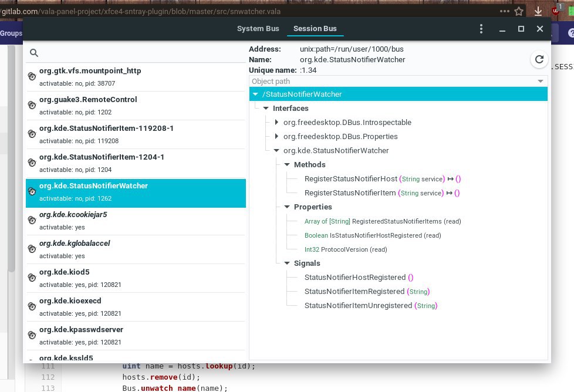Click gear icon beside org.kde.kpasswdserver
The image size is (574, 392).
click(32, 335)
